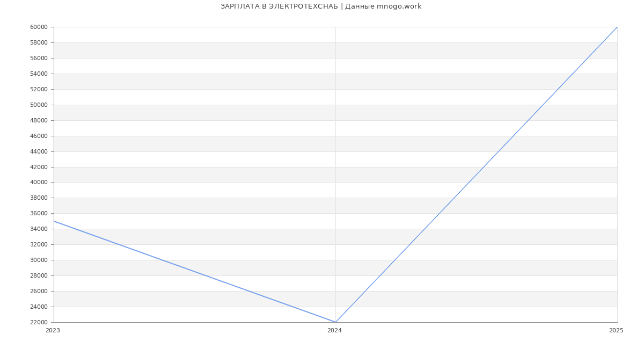Click the 36000 y-axis label
Screen dimensions: 644x349
pyautogui.click(x=39, y=214)
